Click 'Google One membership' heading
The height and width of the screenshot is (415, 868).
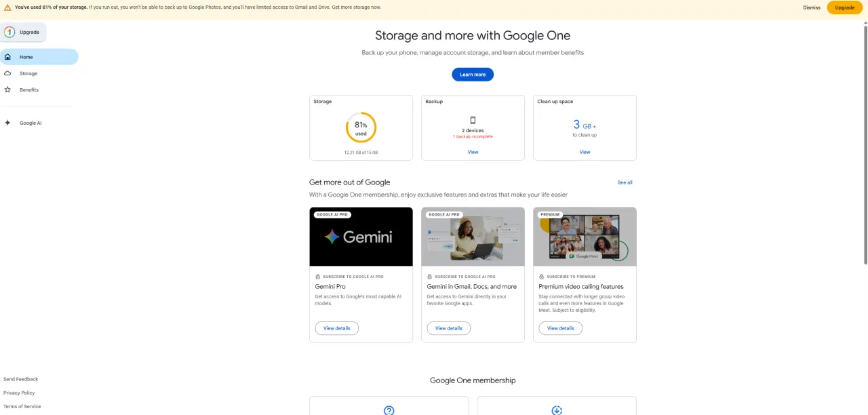pyautogui.click(x=473, y=380)
